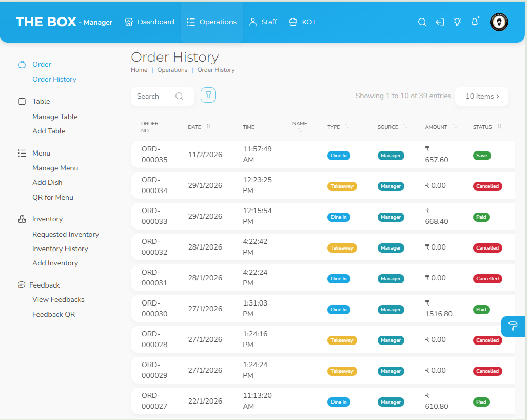The image size is (529, 420).
Task: Click the Inventory boxes icon in sidebar
Action: (22, 219)
